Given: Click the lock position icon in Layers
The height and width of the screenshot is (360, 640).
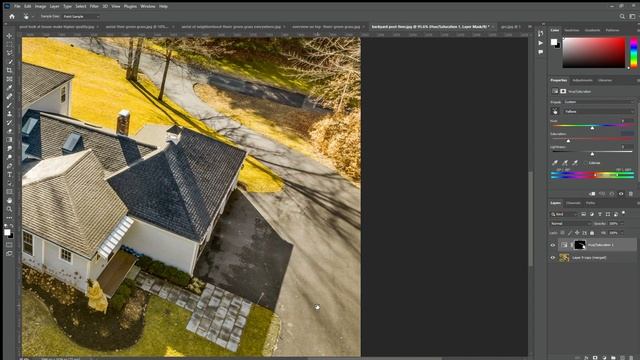Looking at the screenshot, I should tap(577, 233).
